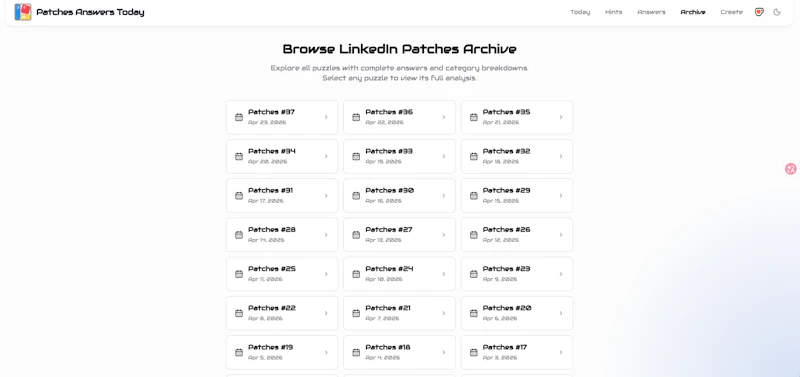Open the Patches #20 puzzle title

click(507, 308)
